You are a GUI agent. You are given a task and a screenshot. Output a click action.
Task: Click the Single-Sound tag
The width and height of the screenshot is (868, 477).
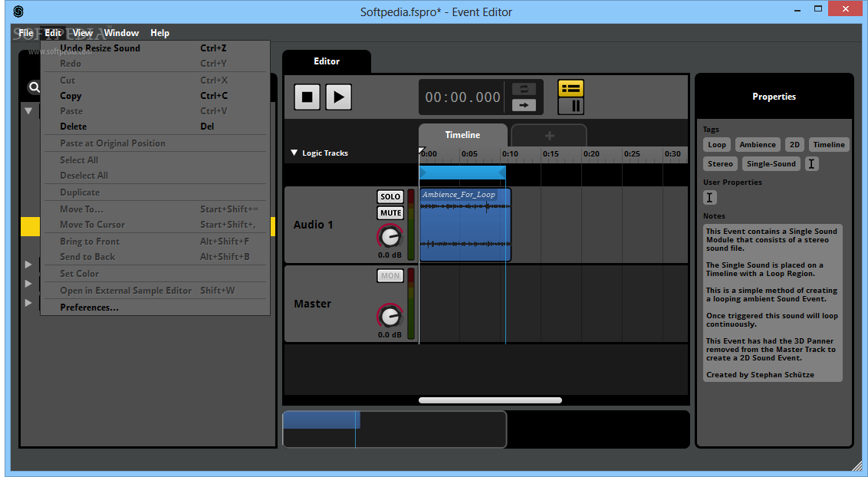[x=771, y=164]
